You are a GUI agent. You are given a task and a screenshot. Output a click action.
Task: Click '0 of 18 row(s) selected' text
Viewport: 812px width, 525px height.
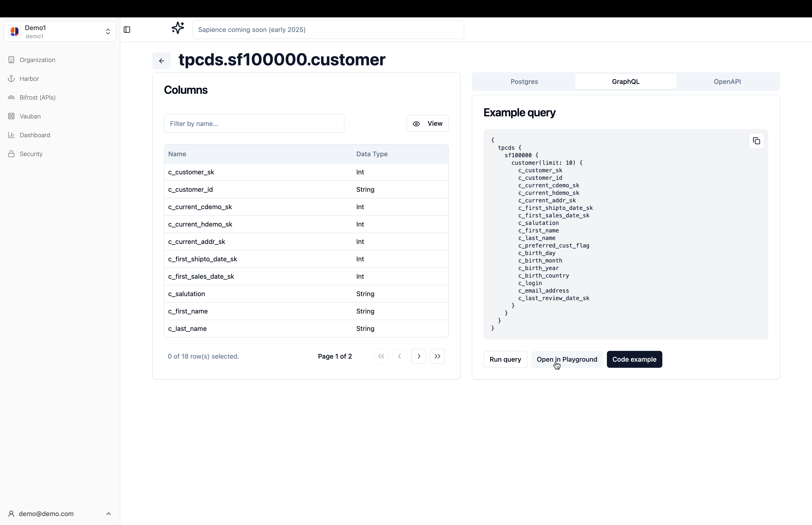(203, 356)
